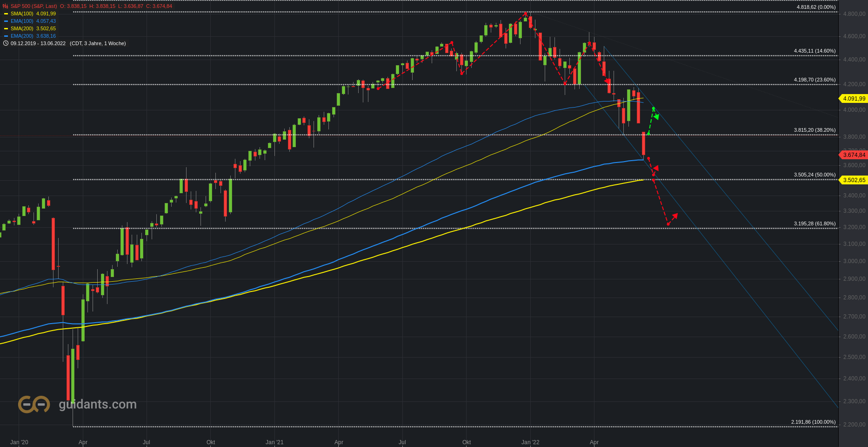Click the Jan '22 time axis label
This screenshot has width=868, height=447.
point(530,442)
